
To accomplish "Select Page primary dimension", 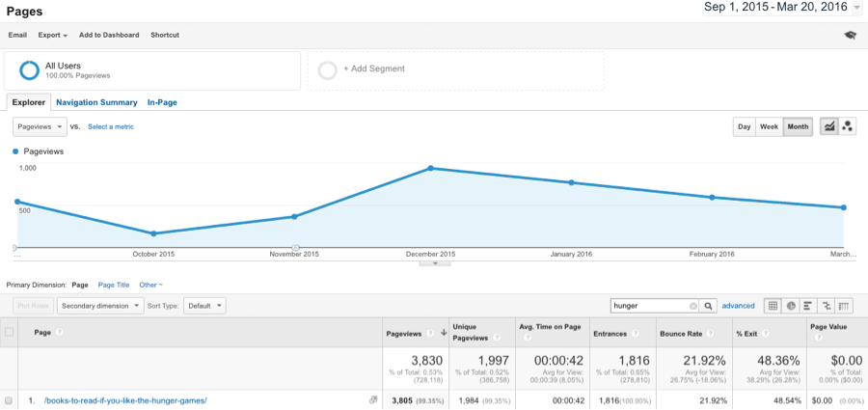I will tap(80, 285).
